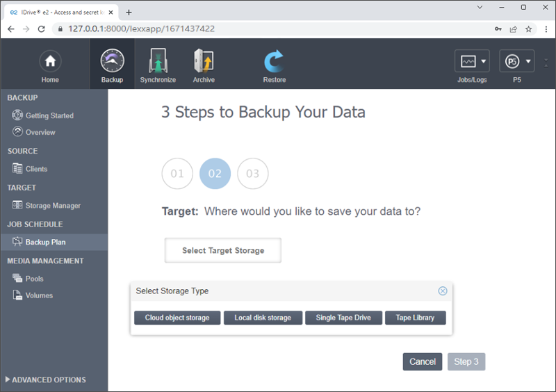
Task: Click the Clients list icon
Action: (x=17, y=168)
